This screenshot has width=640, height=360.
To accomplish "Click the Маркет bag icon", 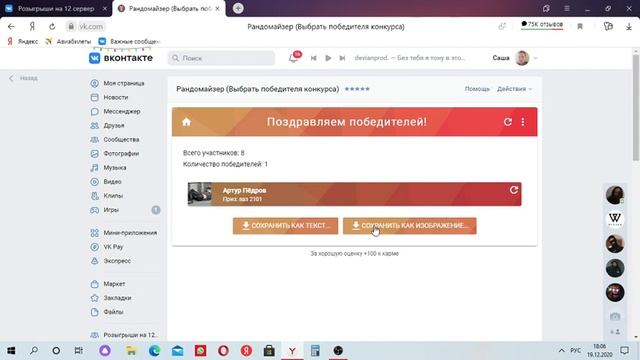I will (x=95, y=284).
